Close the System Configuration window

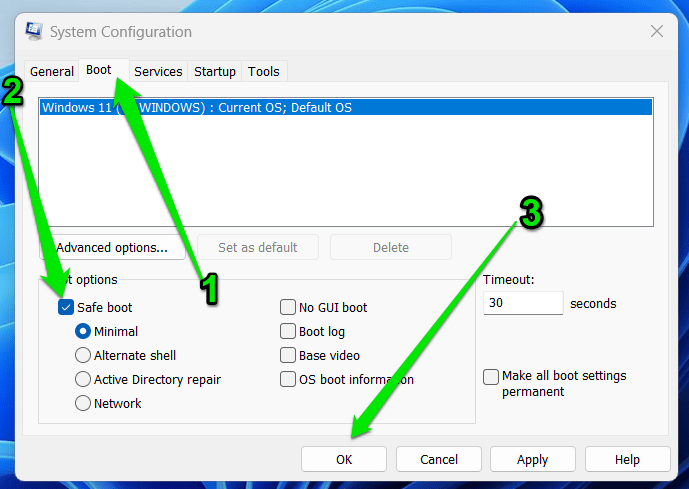[657, 32]
